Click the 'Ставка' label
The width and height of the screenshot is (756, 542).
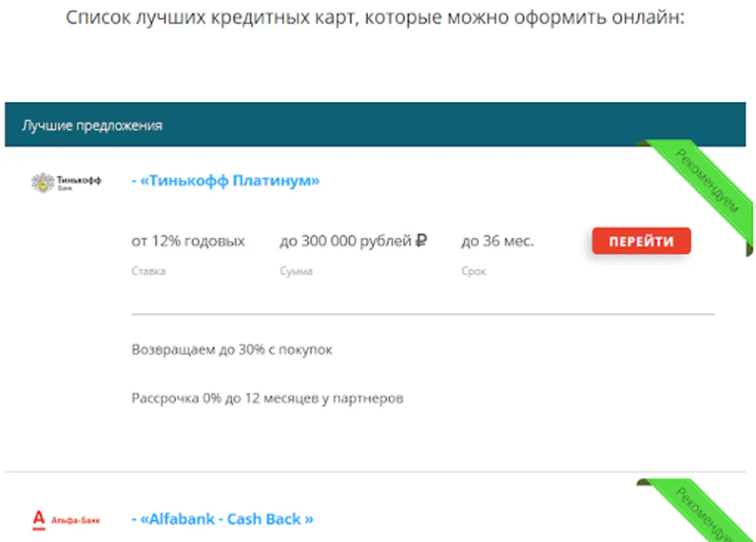click(x=149, y=272)
